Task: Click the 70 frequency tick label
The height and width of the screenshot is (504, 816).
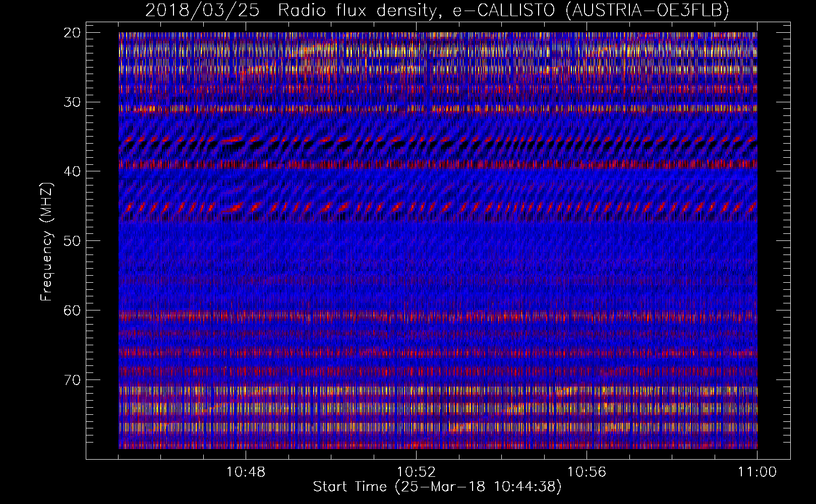Action: 72,380
